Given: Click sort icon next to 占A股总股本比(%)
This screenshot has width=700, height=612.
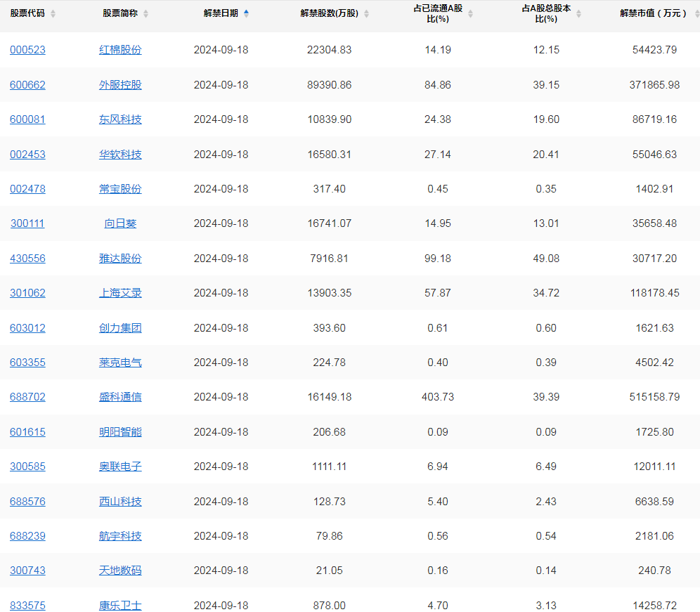Looking at the screenshot, I should coord(579,14).
